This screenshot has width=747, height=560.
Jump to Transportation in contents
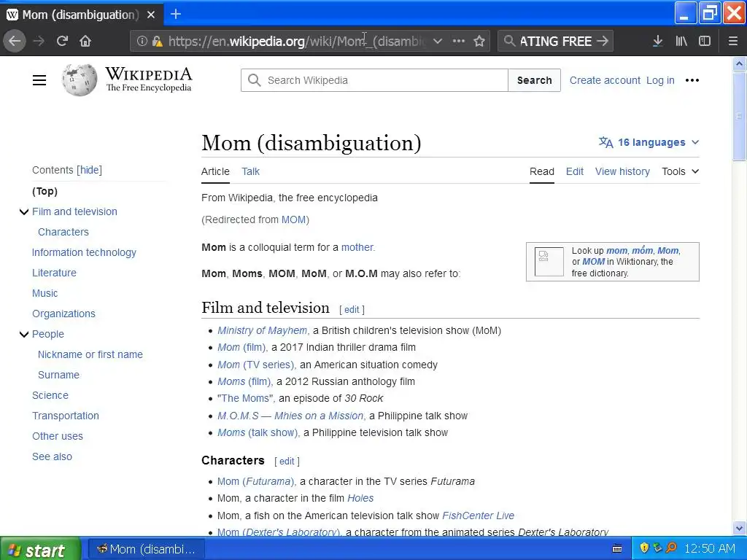[65, 416]
